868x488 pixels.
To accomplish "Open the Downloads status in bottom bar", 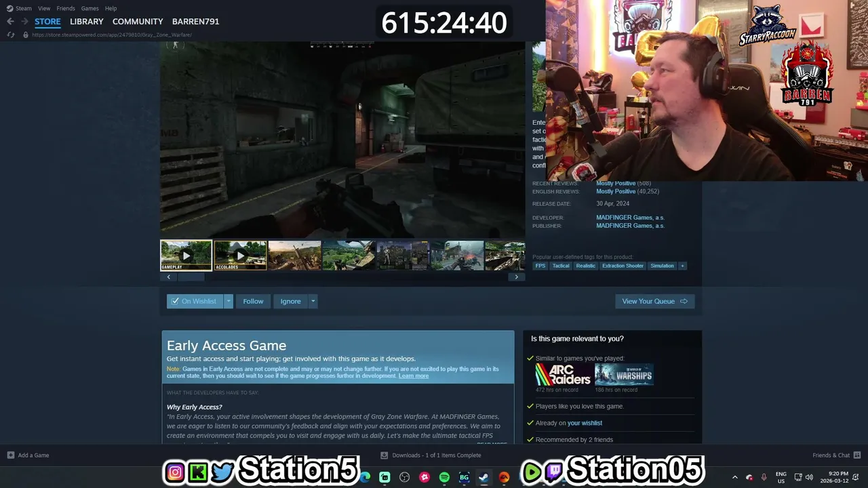I will 431,455.
